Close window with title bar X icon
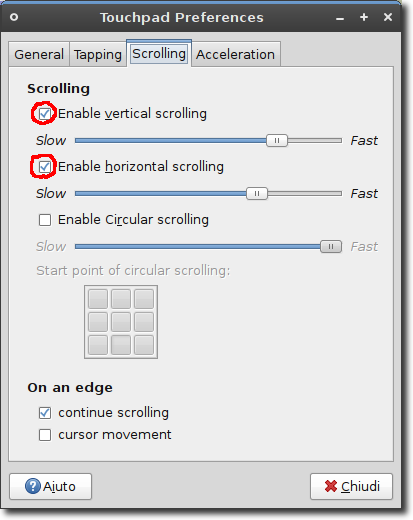The width and height of the screenshot is (413, 520). coord(388,17)
